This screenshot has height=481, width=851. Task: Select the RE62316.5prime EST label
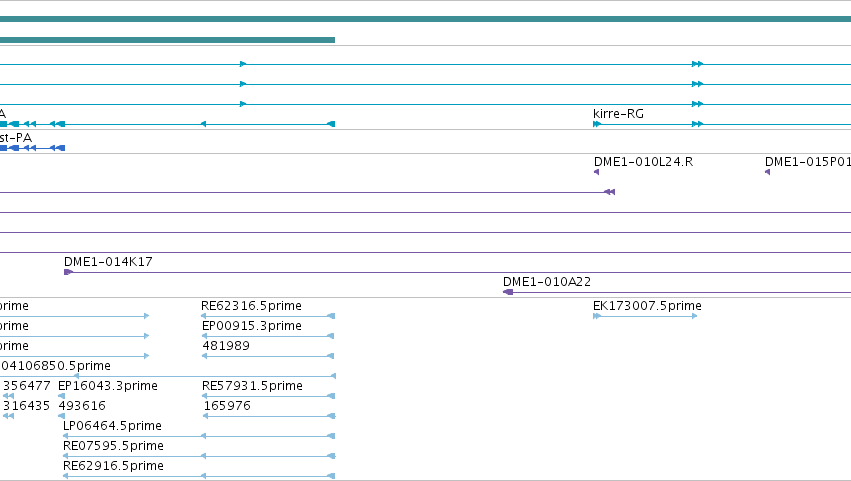pos(251,306)
